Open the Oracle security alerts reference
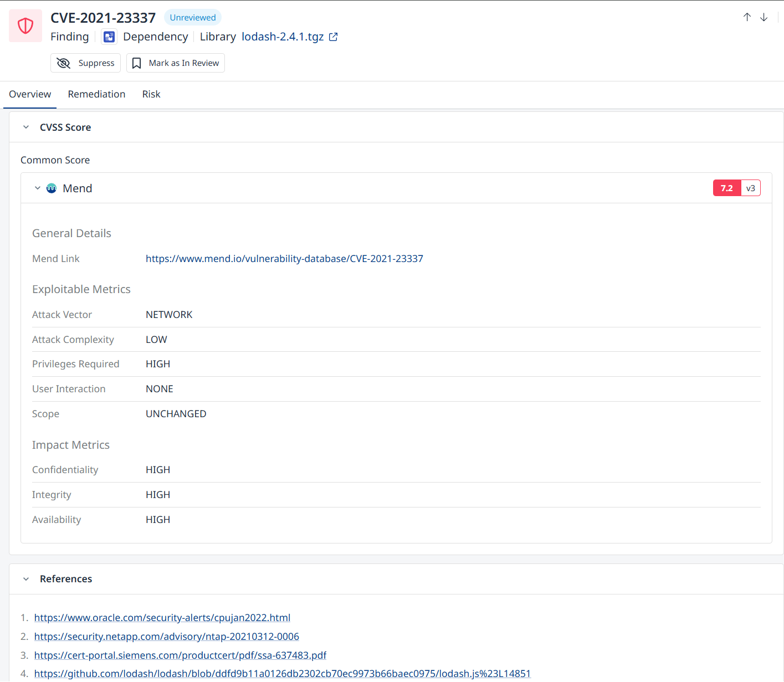The width and height of the screenshot is (784, 682). click(162, 618)
